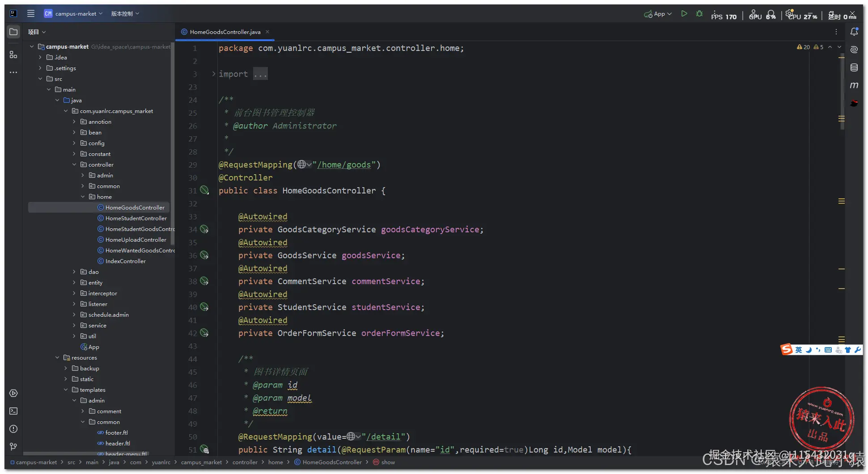Viewport: 868px width, 474px height.
Task: Collapse the home package
Action: pos(83,197)
